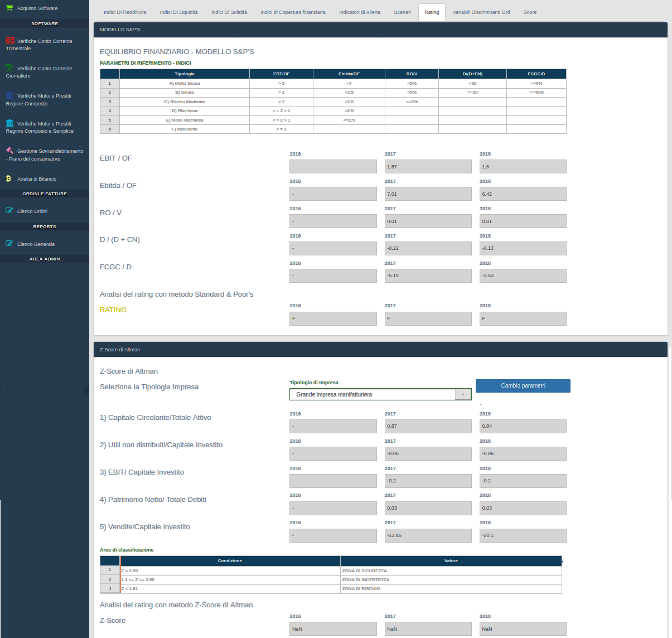Click bank icon for Regime Composto e Semplice
The width and height of the screenshot is (672, 638).
point(9,123)
